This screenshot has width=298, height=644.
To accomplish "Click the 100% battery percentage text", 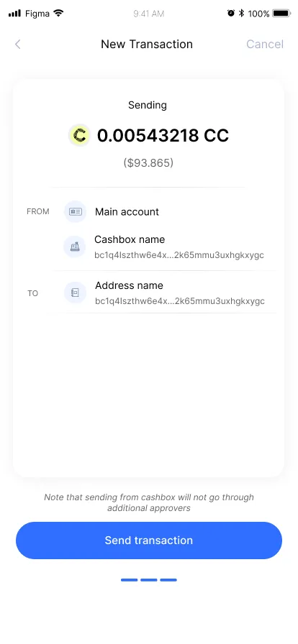I will [x=259, y=14].
